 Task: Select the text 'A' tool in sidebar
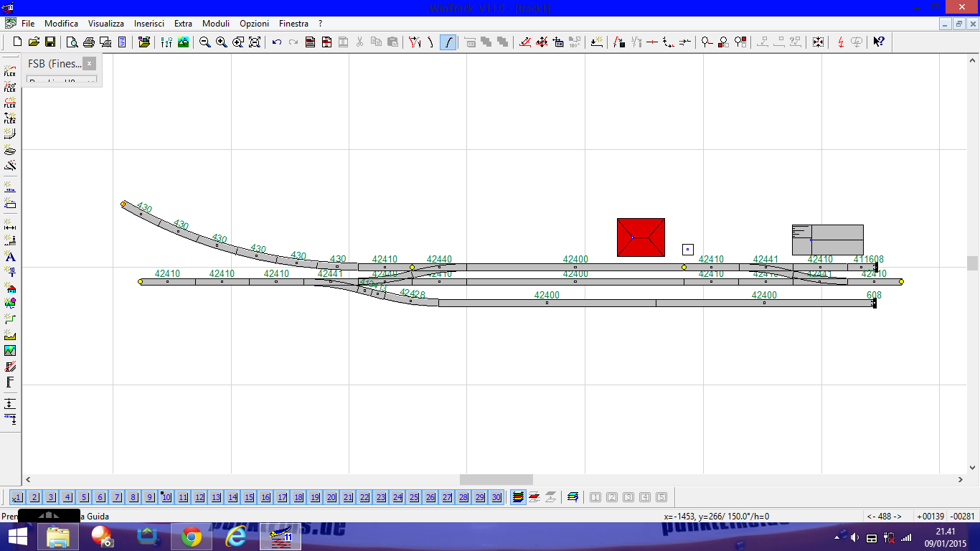(10, 257)
